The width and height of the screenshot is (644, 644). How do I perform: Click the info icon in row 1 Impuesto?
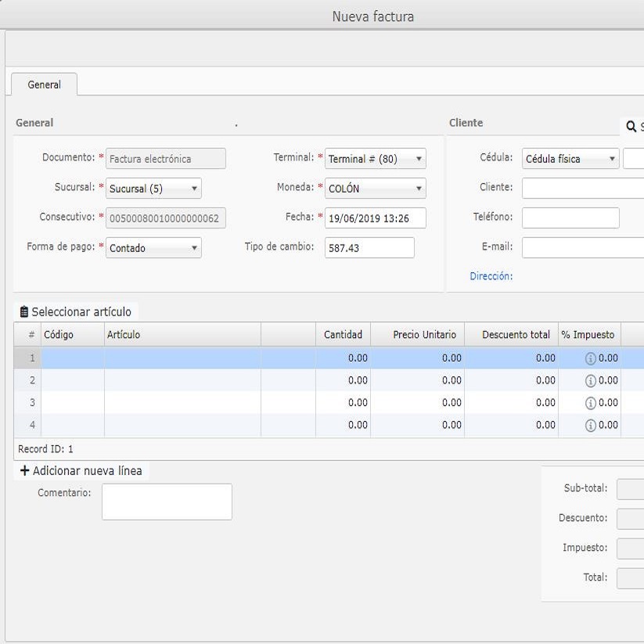(x=590, y=358)
